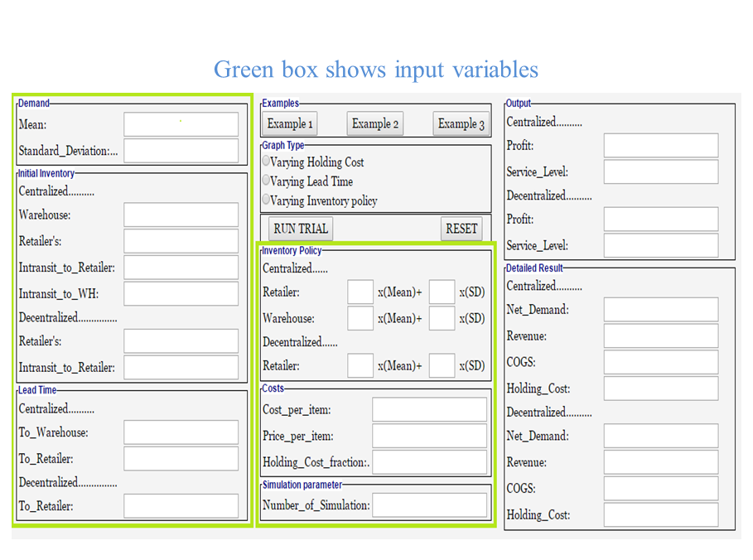
Task: Click the Holding_Cost_fraction input field
Action: click(x=430, y=462)
